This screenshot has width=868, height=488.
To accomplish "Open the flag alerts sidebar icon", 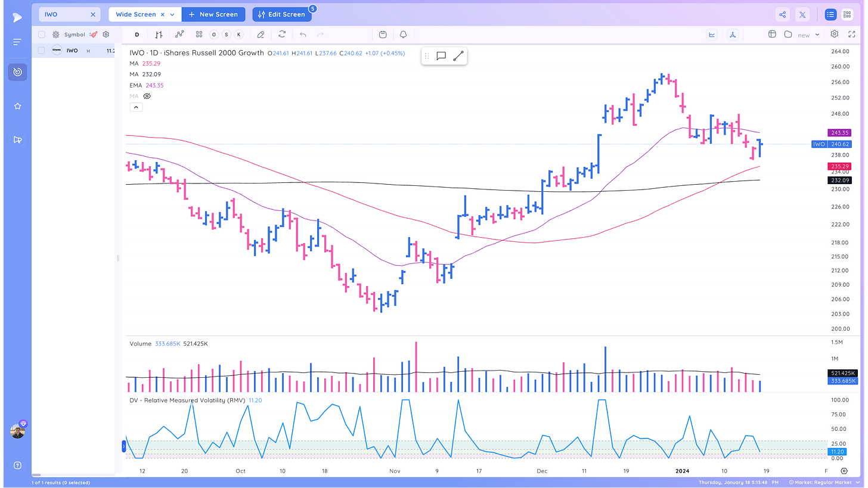I will (x=17, y=140).
